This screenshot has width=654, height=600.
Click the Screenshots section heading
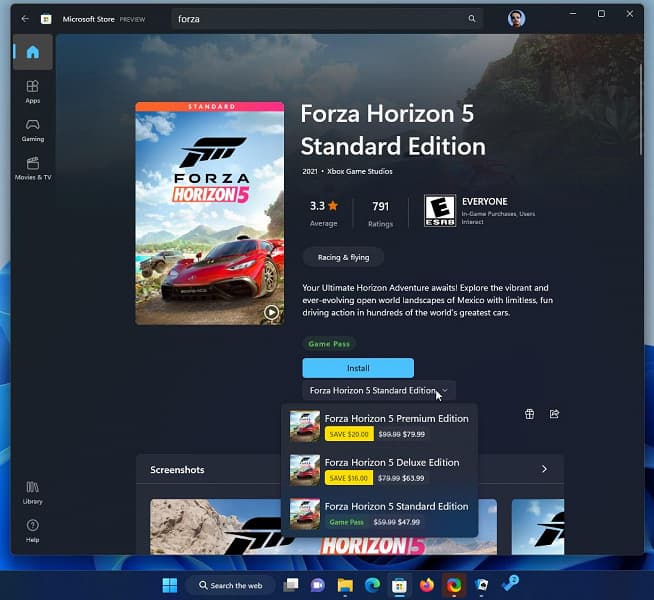(177, 470)
